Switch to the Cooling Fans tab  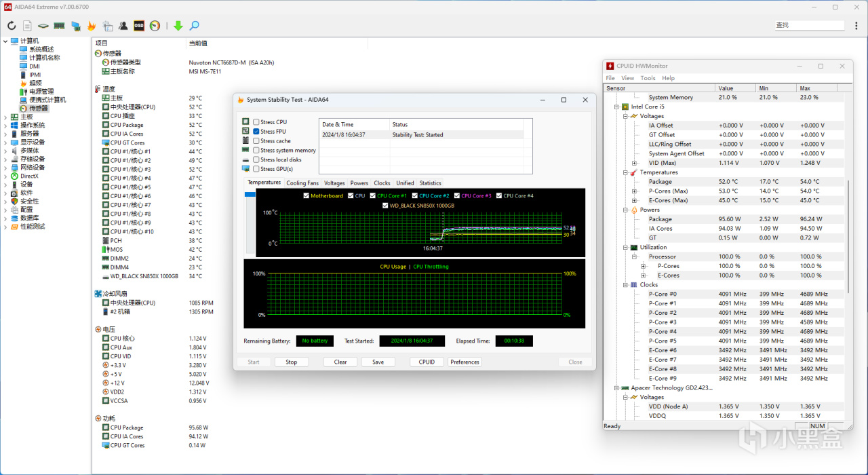302,183
